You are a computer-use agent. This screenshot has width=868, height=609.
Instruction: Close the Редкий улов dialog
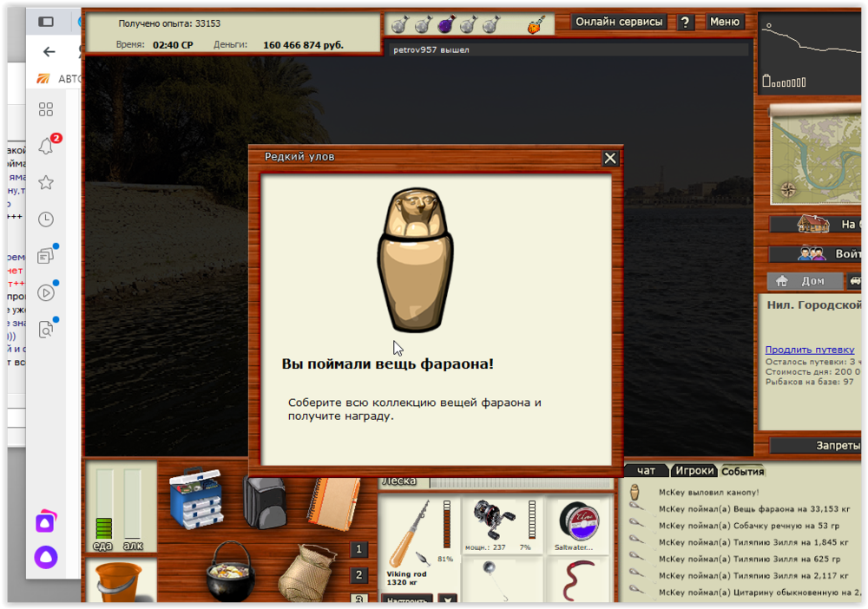[x=610, y=158]
